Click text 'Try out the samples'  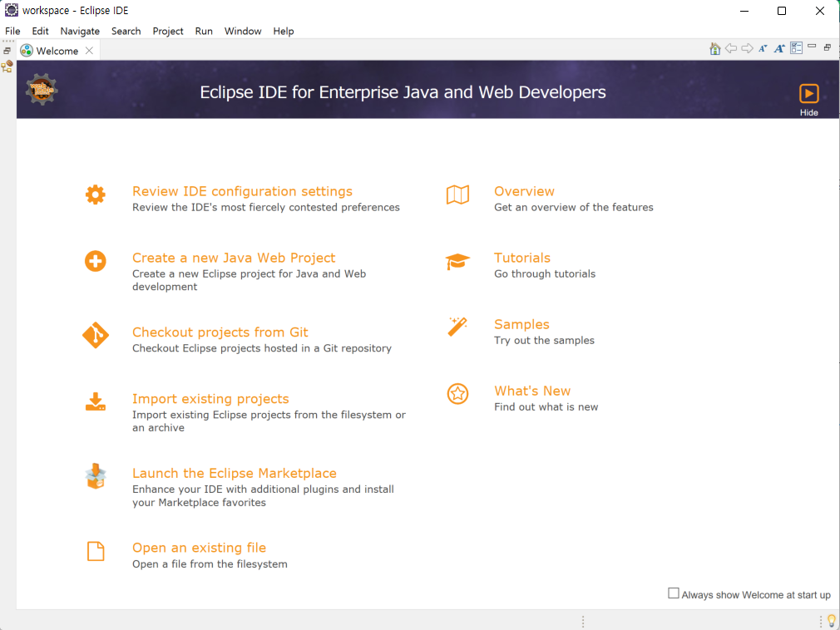point(544,341)
